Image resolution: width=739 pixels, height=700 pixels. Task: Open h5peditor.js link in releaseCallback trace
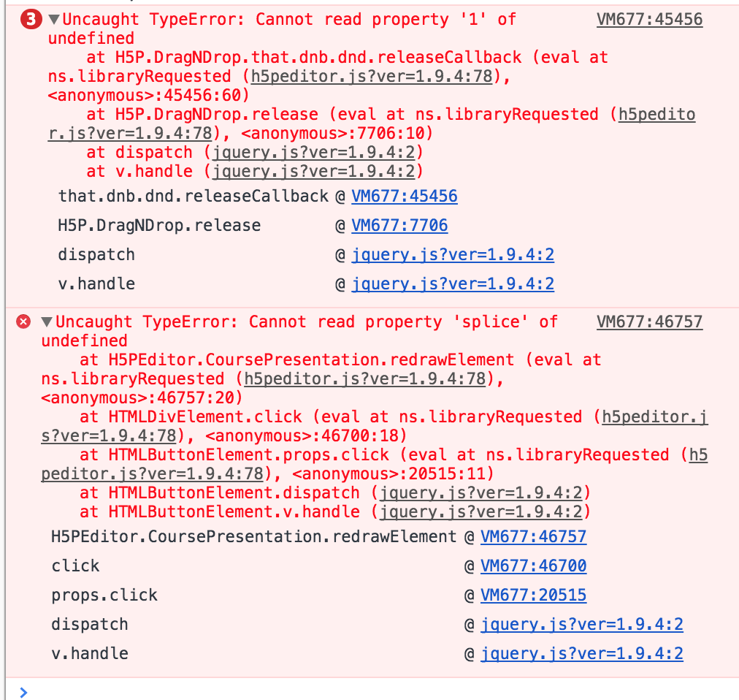pos(372,77)
